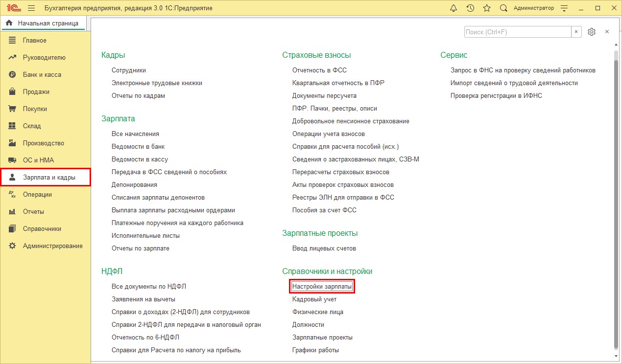The image size is (622, 364).
Task: Click the Покупки cart icon
Action: (13, 109)
